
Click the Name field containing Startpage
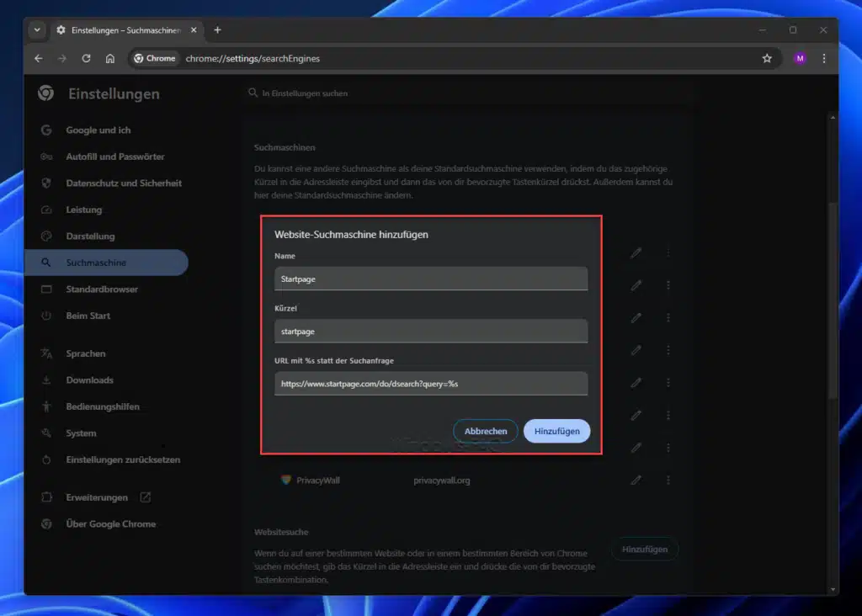pyautogui.click(x=431, y=279)
